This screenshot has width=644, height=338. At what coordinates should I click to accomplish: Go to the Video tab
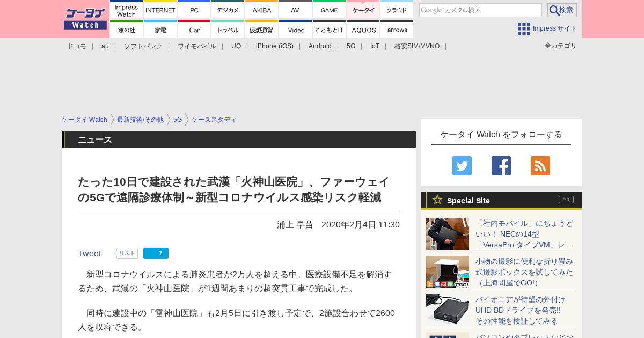click(296, 29)
